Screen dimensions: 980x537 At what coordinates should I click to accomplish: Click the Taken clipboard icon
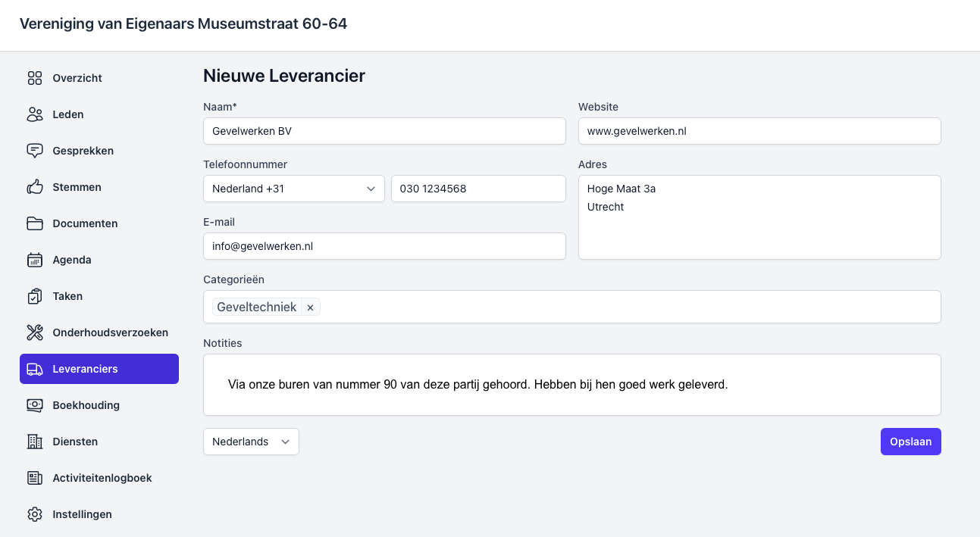(35, 296)
